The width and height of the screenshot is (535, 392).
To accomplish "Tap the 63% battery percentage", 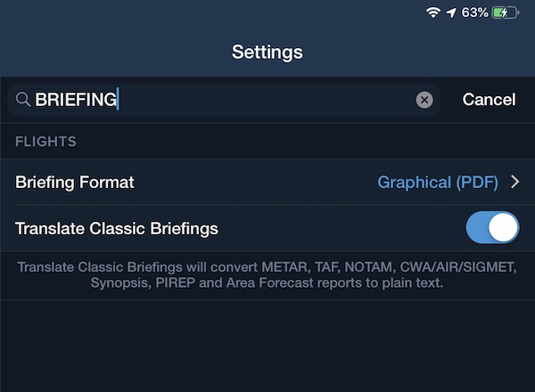I will click(x=474, y=13).
